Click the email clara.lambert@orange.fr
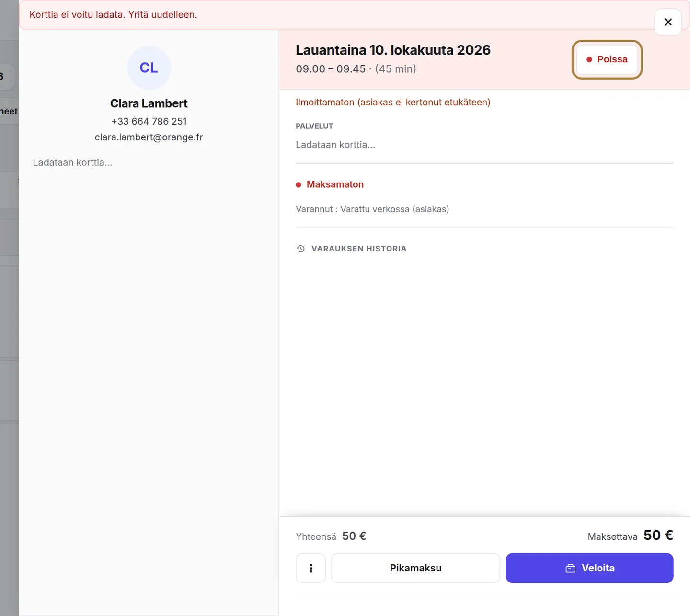 (x=149, y=137)
